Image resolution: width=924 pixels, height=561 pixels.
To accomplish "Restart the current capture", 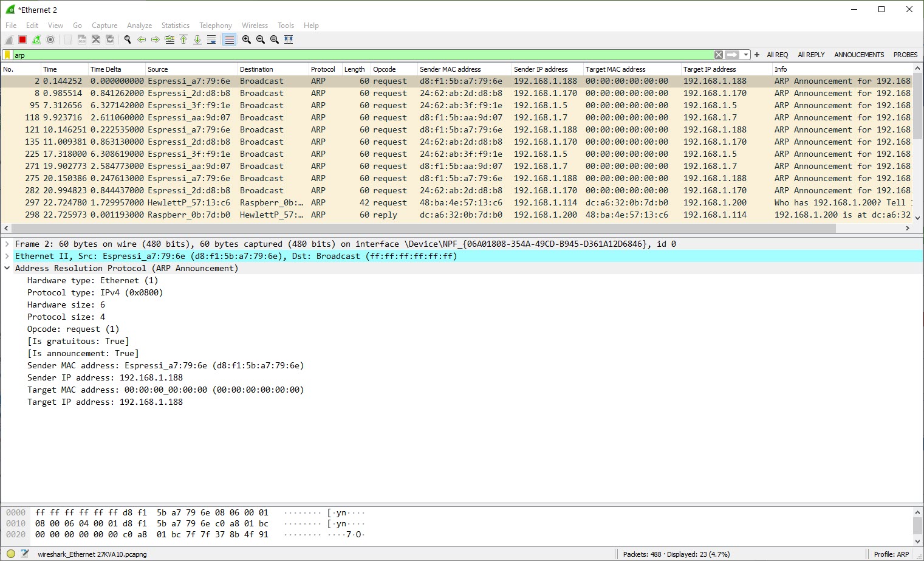I will [36, 40].
